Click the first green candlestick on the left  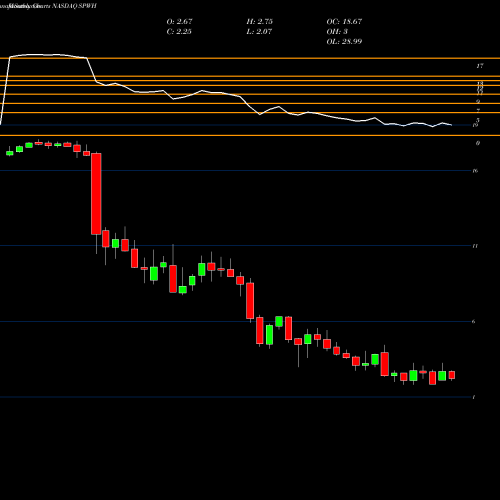pos(10,153)
